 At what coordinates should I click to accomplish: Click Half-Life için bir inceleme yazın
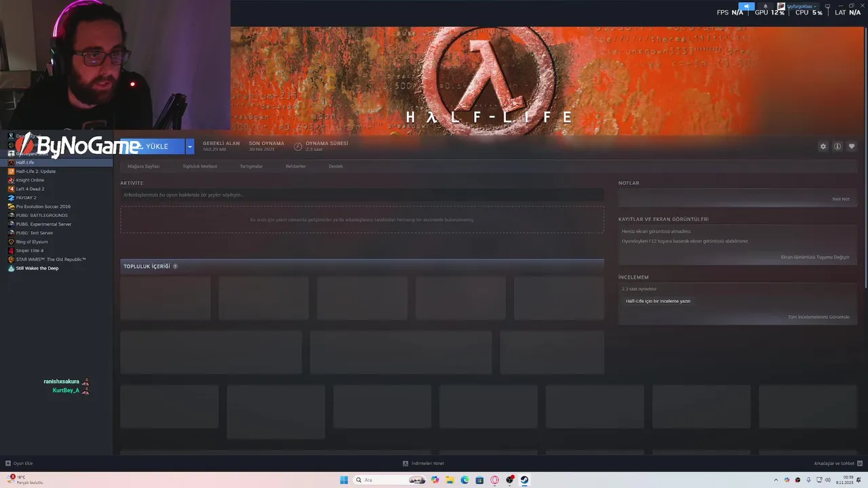658,301
